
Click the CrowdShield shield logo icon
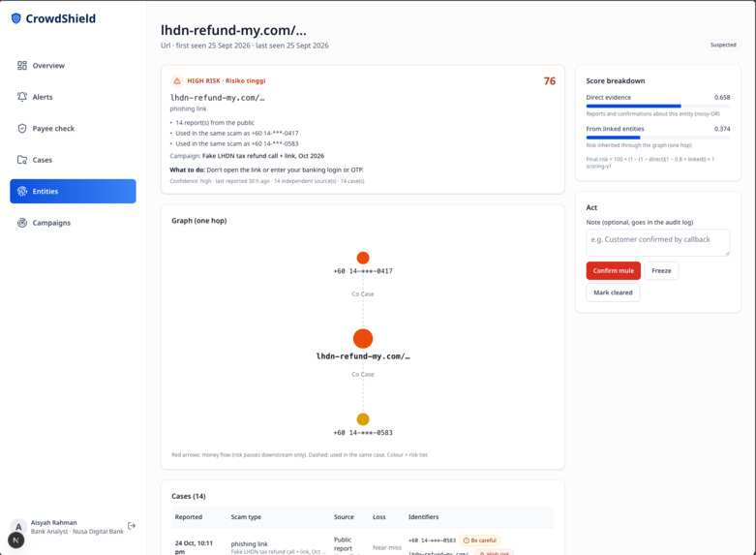coord(15,18)
